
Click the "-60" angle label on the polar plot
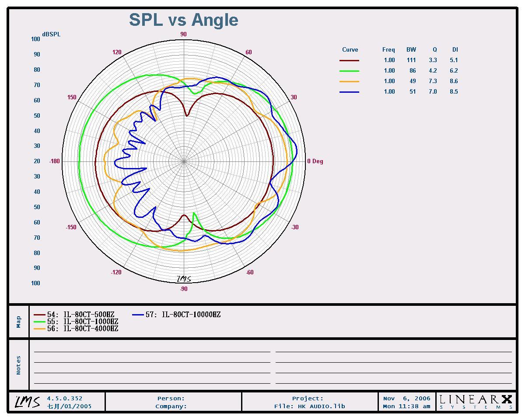tap(249, 272)
